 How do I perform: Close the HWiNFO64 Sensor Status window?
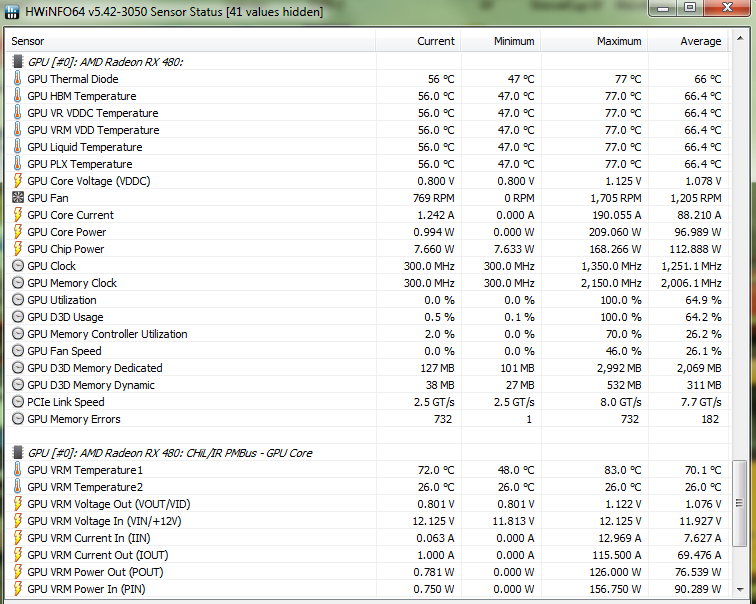[x=727, y=8]
